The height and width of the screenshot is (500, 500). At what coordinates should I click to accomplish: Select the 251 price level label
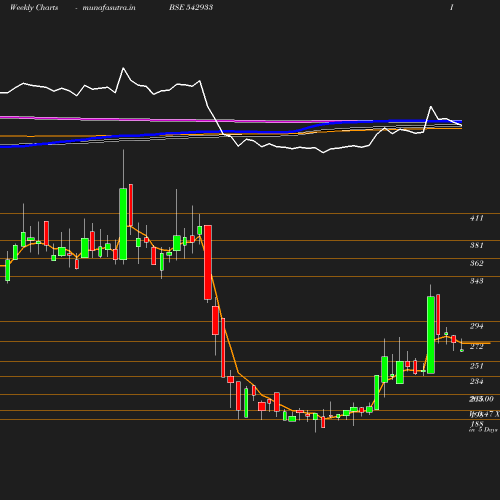pyautogui.click(x=477, y=366)
